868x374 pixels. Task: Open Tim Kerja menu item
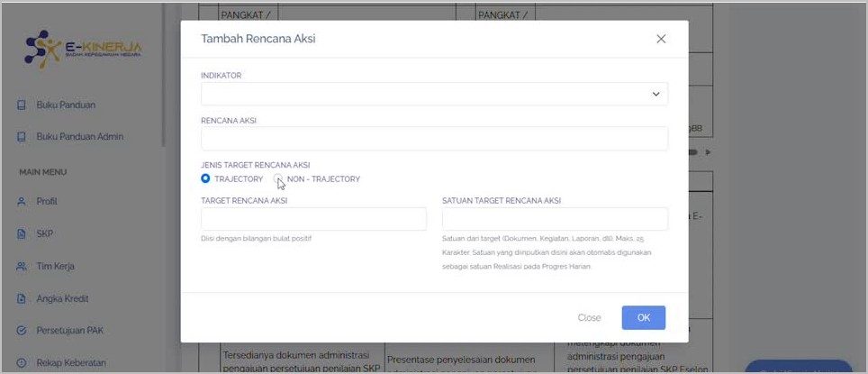pos(55,266)
